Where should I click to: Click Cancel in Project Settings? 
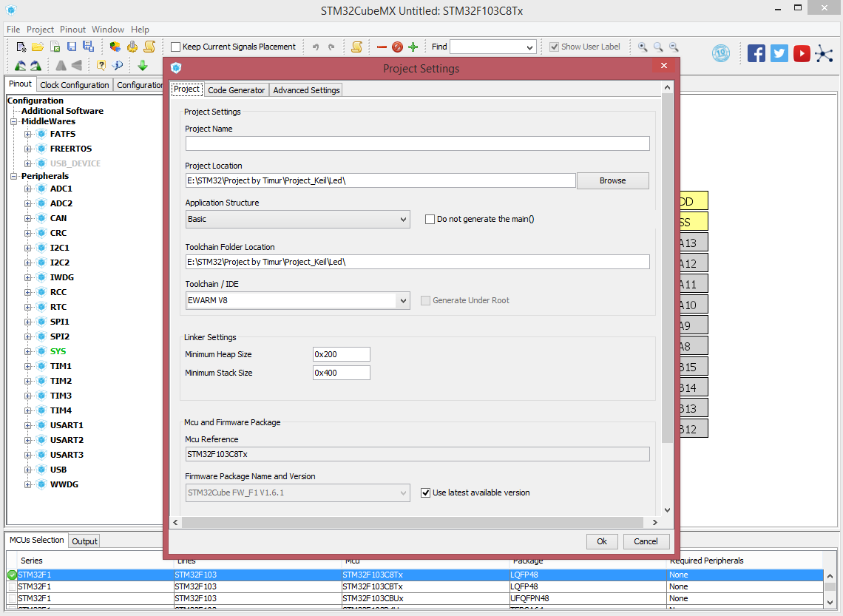click(646, 541)
